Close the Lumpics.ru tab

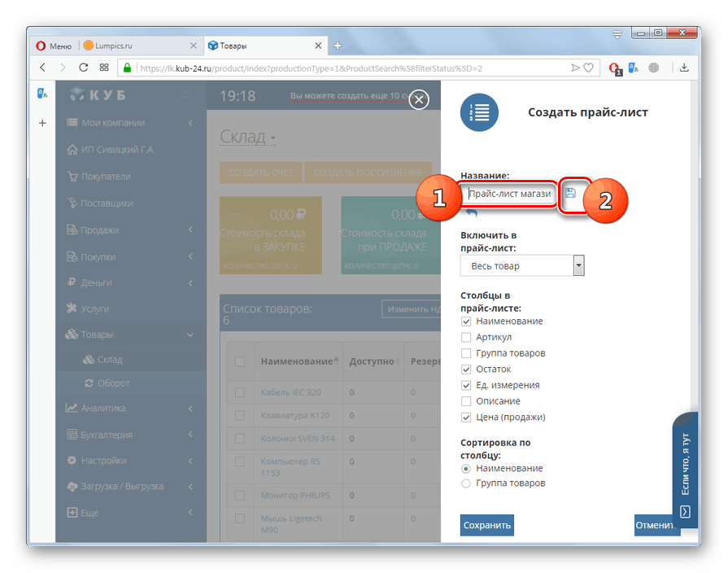pos(194,46)
